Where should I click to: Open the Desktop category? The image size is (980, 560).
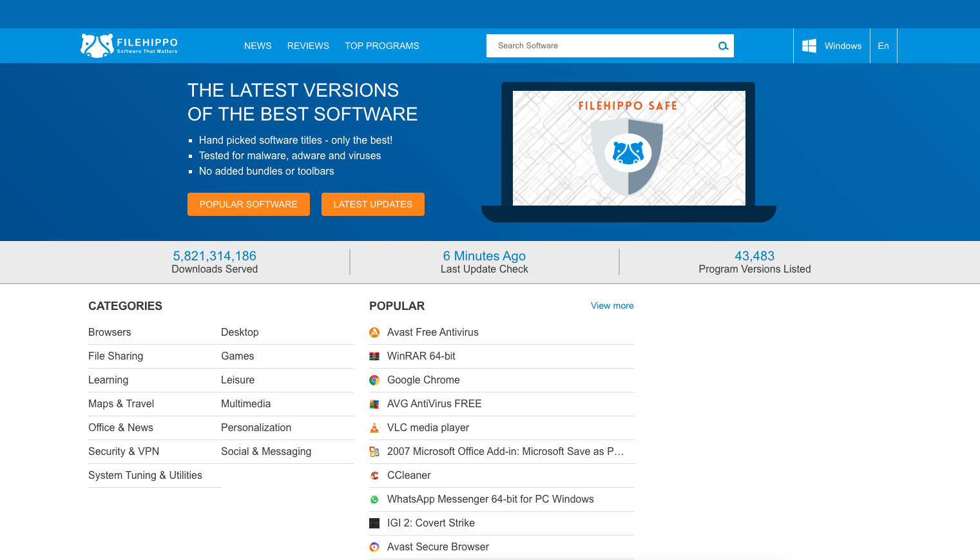[x=240, y=333]
